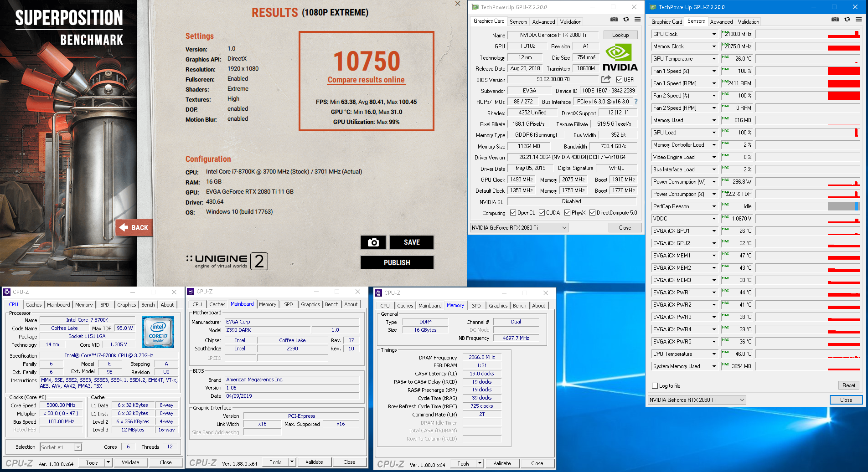Click the BACK arrow in Superposition benchmark
868x472 pixels.
point(134,227)
